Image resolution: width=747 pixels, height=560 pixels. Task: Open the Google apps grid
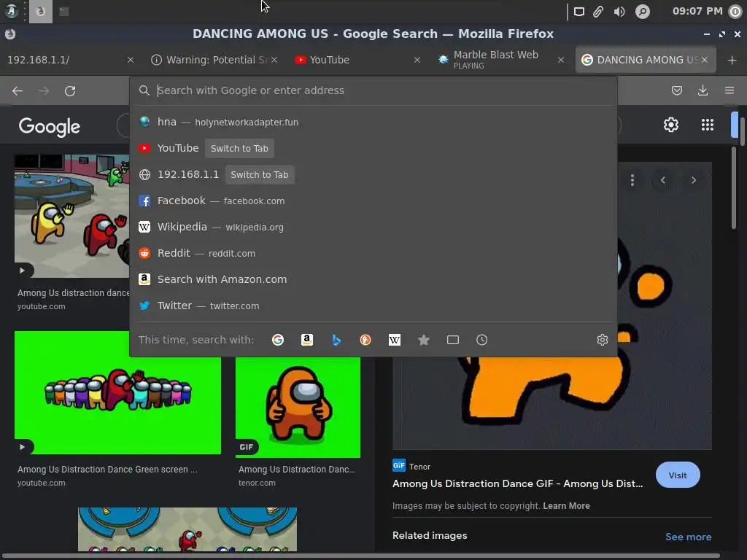(x=708, y=125)
